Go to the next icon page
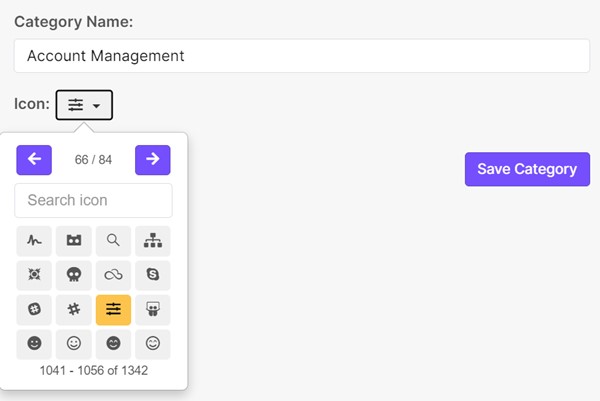 153,160
